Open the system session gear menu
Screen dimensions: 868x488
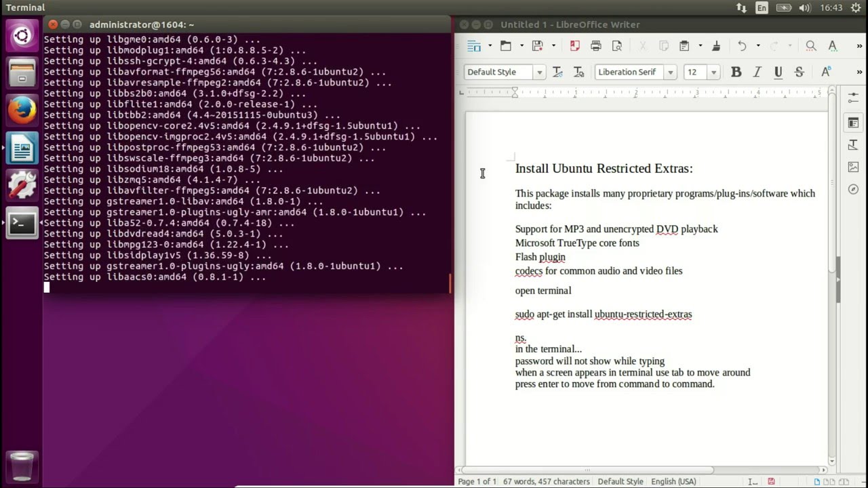(x=856, y=7)
